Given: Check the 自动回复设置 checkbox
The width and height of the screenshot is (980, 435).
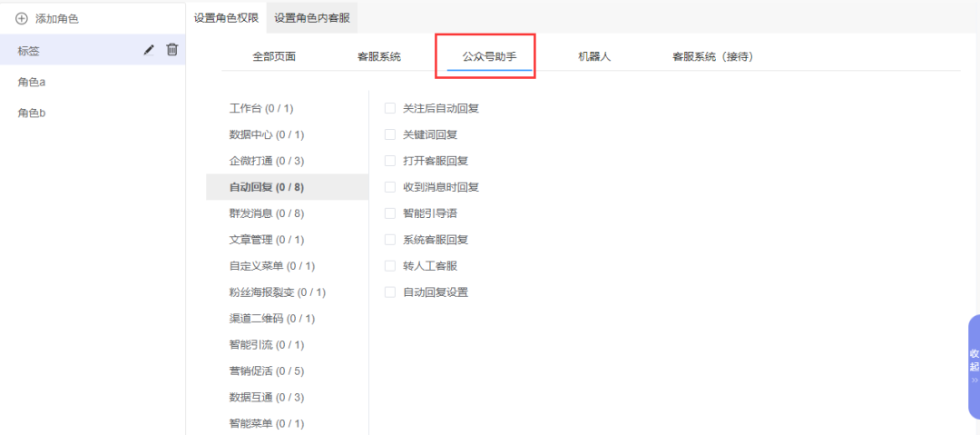Looking at the screenshot, I should tap(390, 292).
